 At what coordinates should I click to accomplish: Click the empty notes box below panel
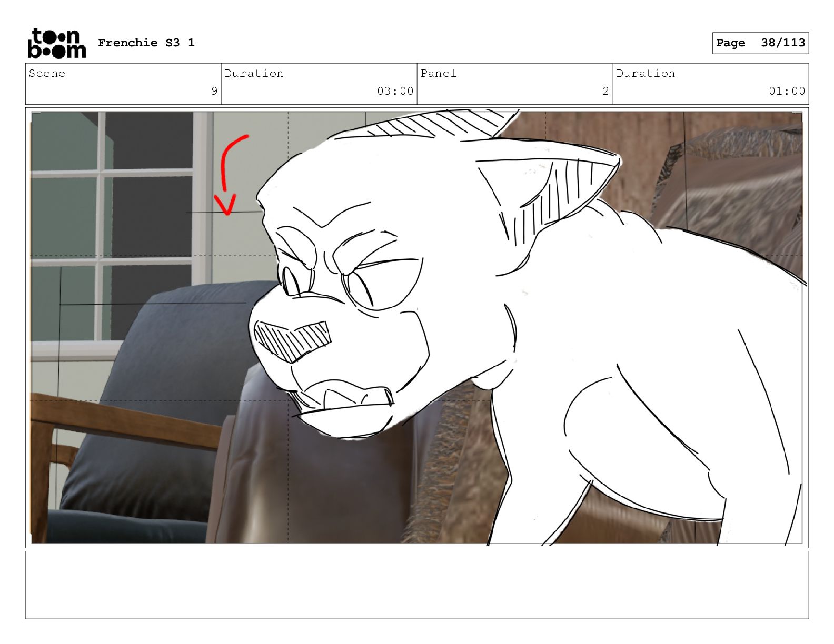417,585
